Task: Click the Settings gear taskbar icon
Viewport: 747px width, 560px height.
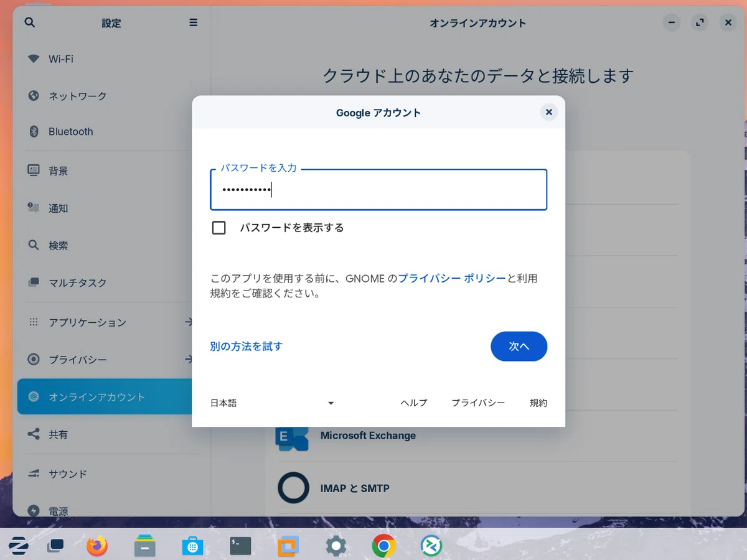Action: tap(336, 546)
